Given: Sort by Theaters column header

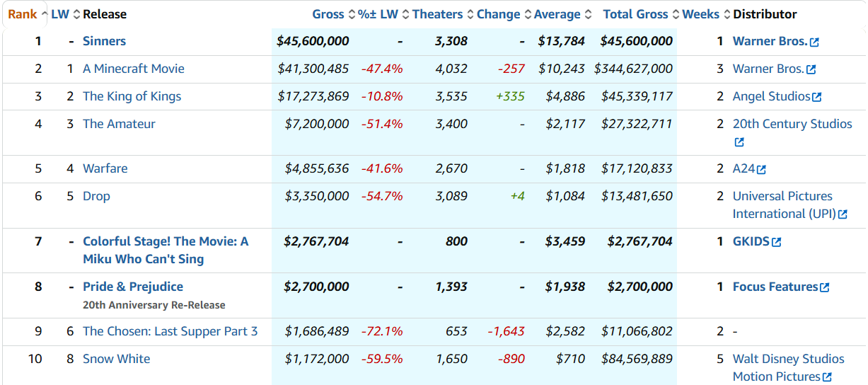Looking at the screenshot, I should [437, 14].
